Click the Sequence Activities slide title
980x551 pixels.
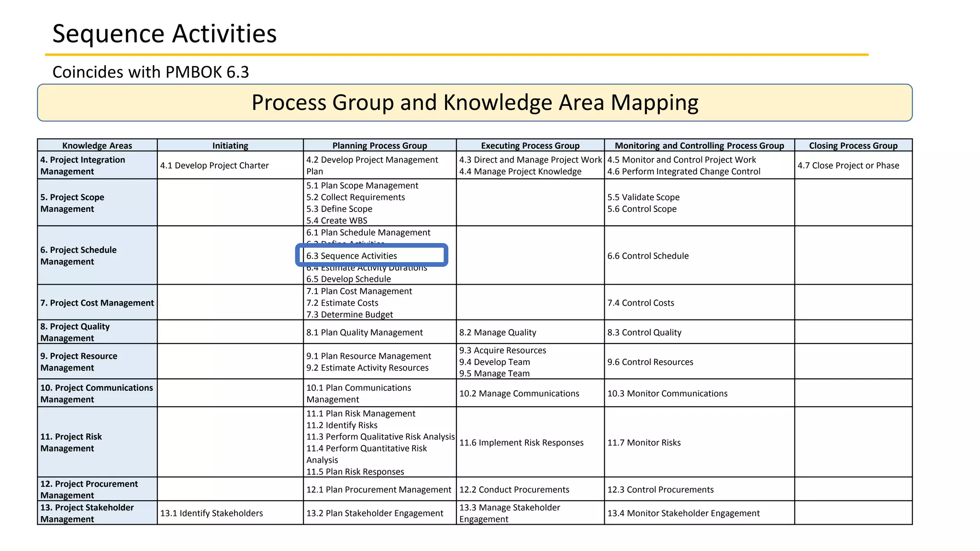pos(164,33)
